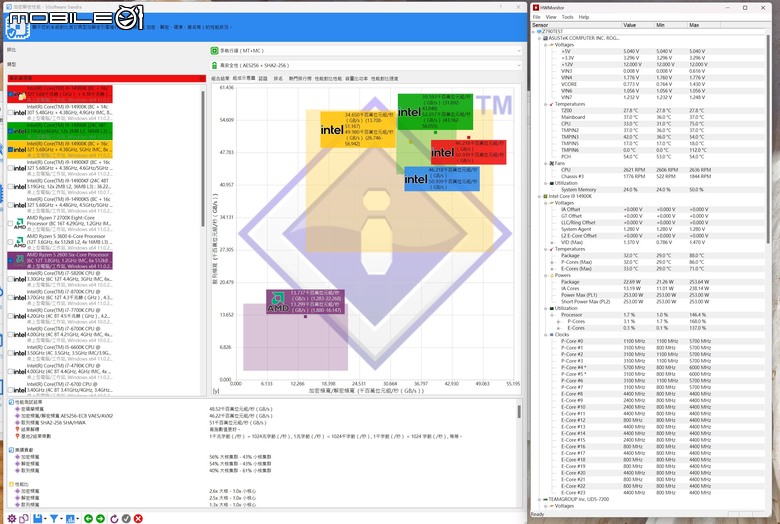Click the blue floppy save icon
The height and width of the screenshot is (524, 780).
pos(37,519)
